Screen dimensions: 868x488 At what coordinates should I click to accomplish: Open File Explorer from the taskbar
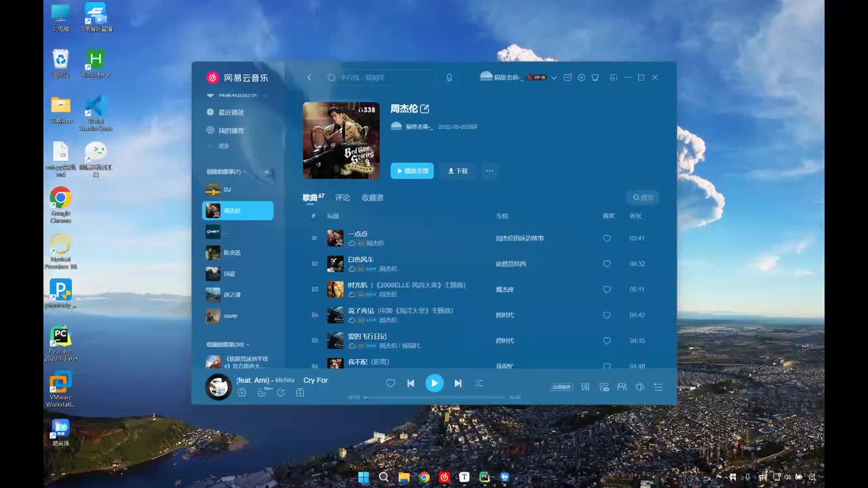pyautogui.click(x=404, y=477)
